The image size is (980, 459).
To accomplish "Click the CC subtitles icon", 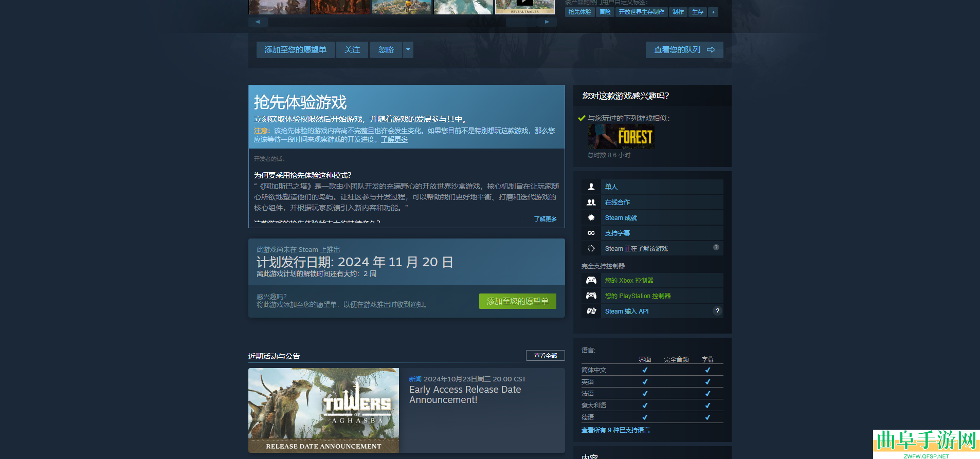I will 591,233.
